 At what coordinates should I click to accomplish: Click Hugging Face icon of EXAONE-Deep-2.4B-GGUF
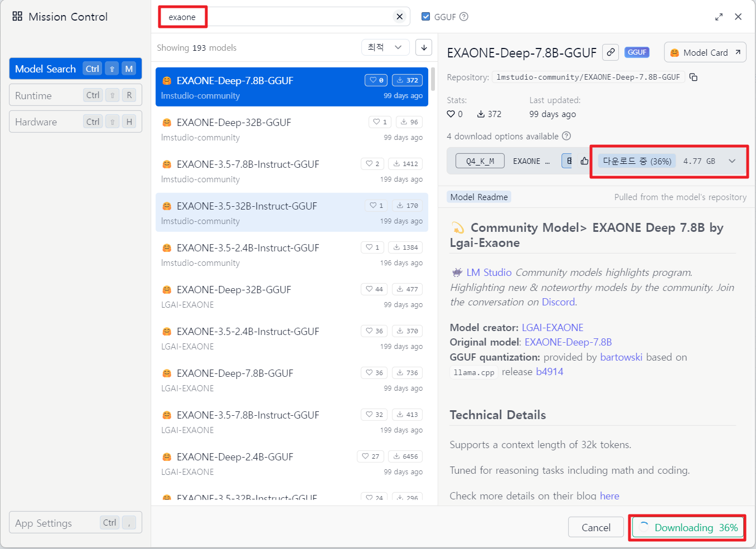coord(166,457)
